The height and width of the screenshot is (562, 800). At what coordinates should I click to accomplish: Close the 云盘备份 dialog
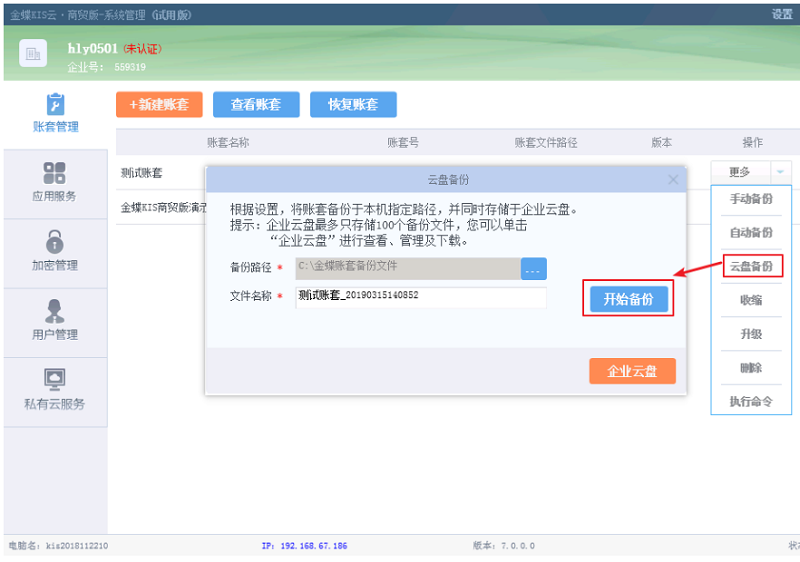click(673, 179)
